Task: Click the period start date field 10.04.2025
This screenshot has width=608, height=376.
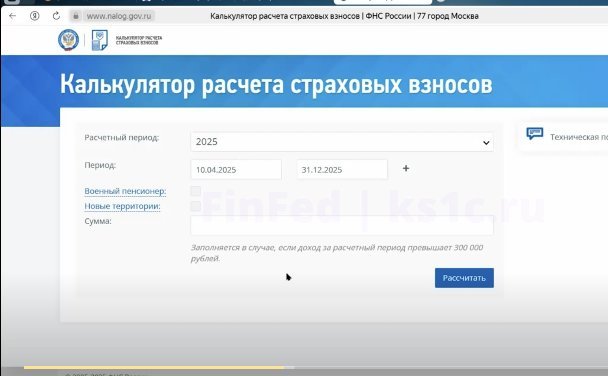Action: (x=236, y=169)
